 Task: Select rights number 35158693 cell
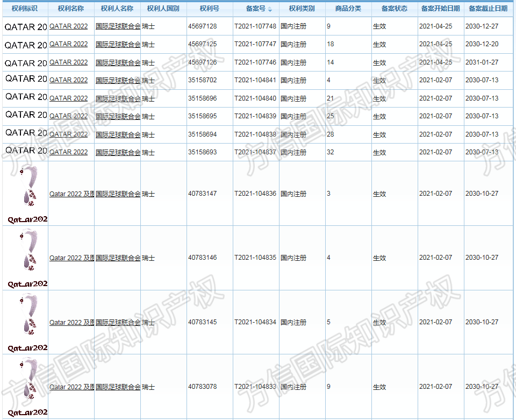203,152
